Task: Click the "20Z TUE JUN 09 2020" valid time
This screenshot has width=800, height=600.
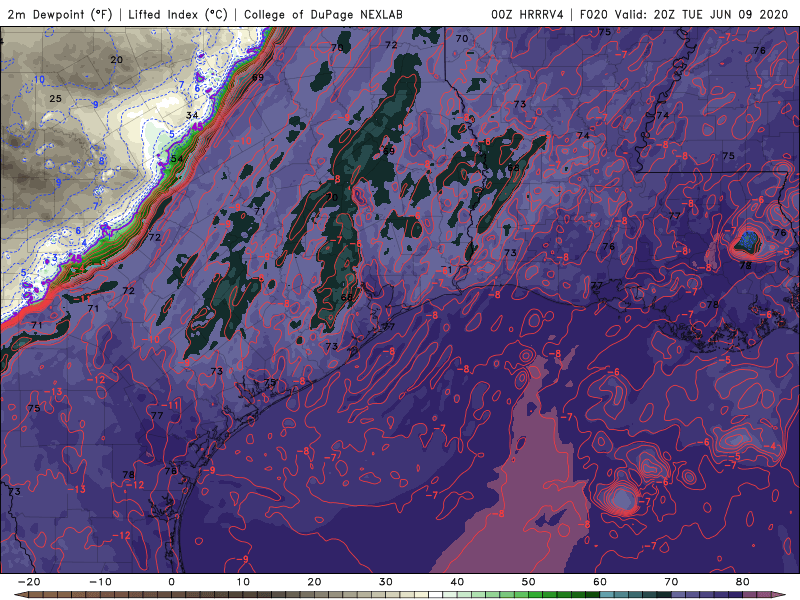Action: 720,14
